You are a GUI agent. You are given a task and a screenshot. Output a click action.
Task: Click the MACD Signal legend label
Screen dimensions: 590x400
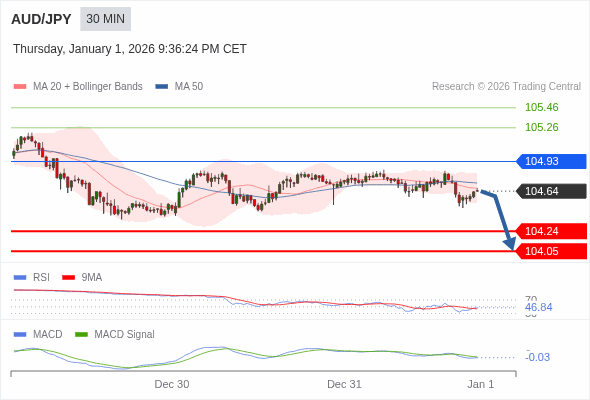click(125, 335)
